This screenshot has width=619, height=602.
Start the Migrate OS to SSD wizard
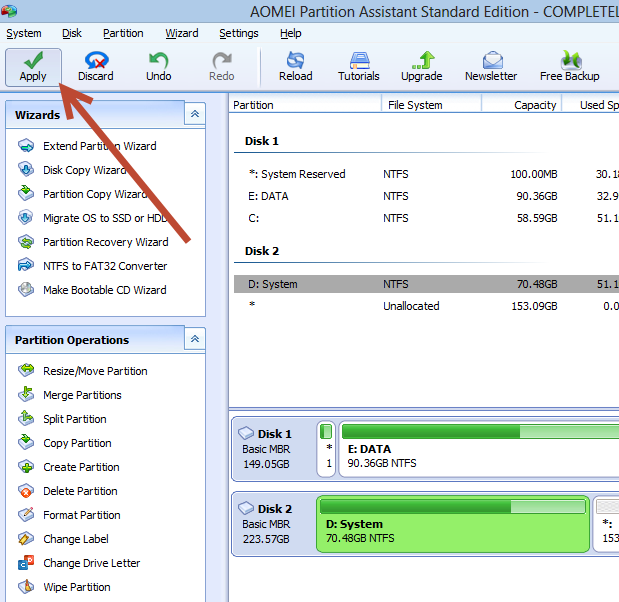tap(105, 218)
